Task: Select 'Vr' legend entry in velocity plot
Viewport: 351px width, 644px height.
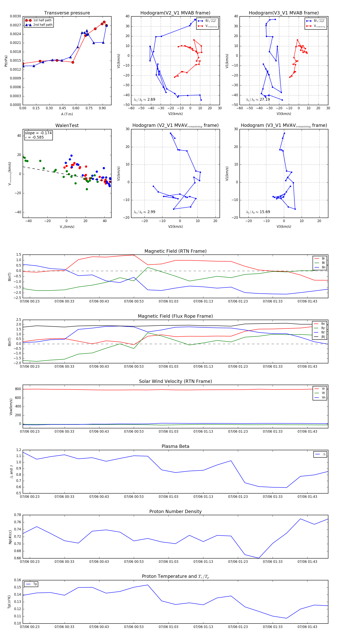Action: coord(320,389)
